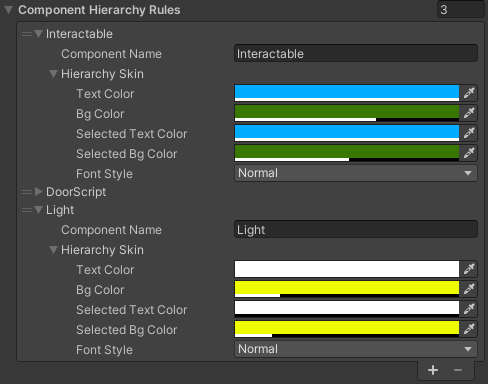Click Light's Component Name label

point(111,230)
